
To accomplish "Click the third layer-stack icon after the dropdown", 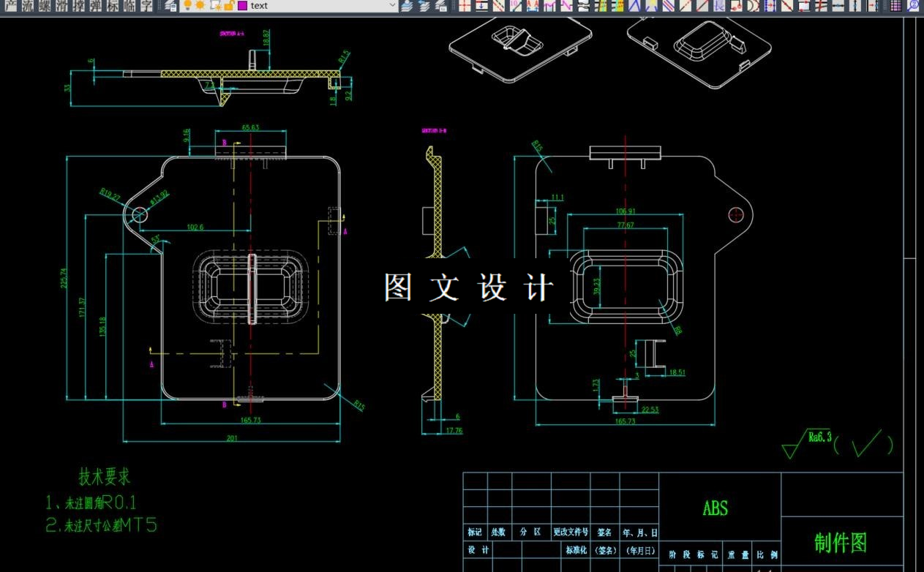I will click(441, 6).
